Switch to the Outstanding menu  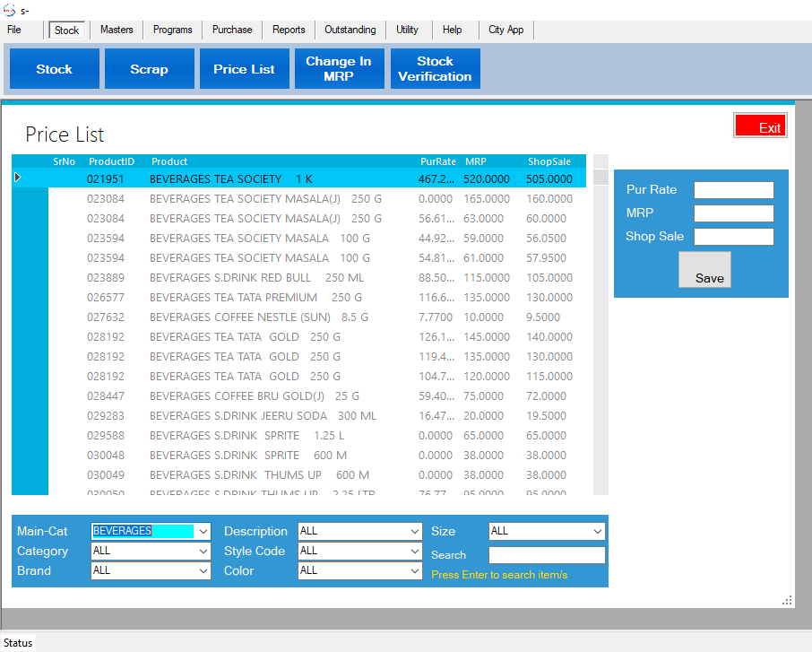pos(350,30)
